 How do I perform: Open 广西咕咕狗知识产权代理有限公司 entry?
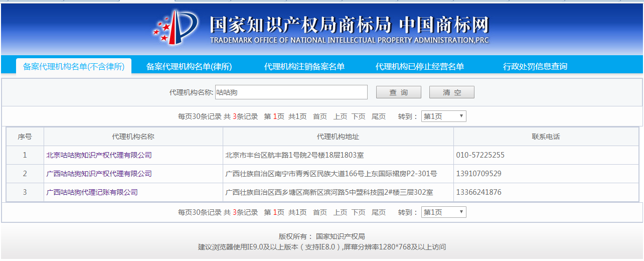pos(99,174)
